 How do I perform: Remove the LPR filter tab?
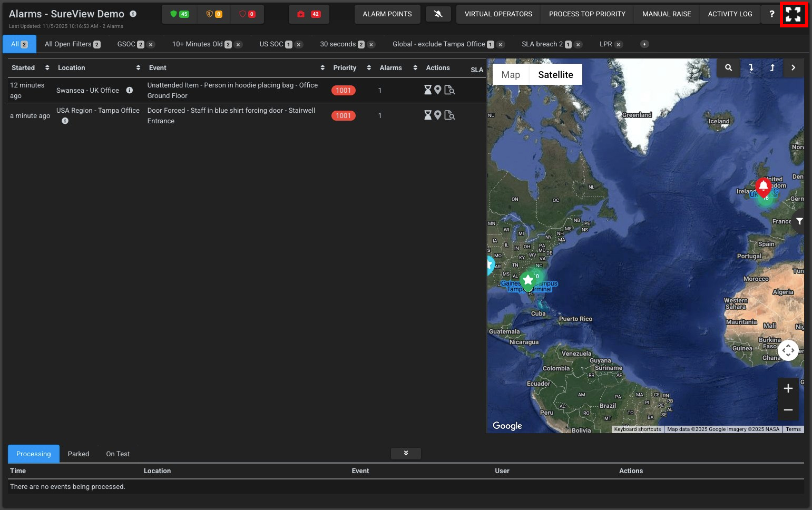coord(619,45)
